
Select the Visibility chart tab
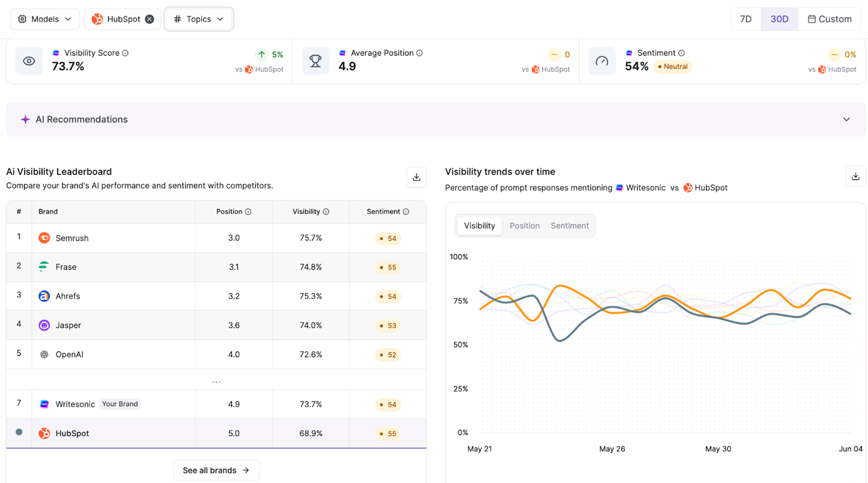479,226
